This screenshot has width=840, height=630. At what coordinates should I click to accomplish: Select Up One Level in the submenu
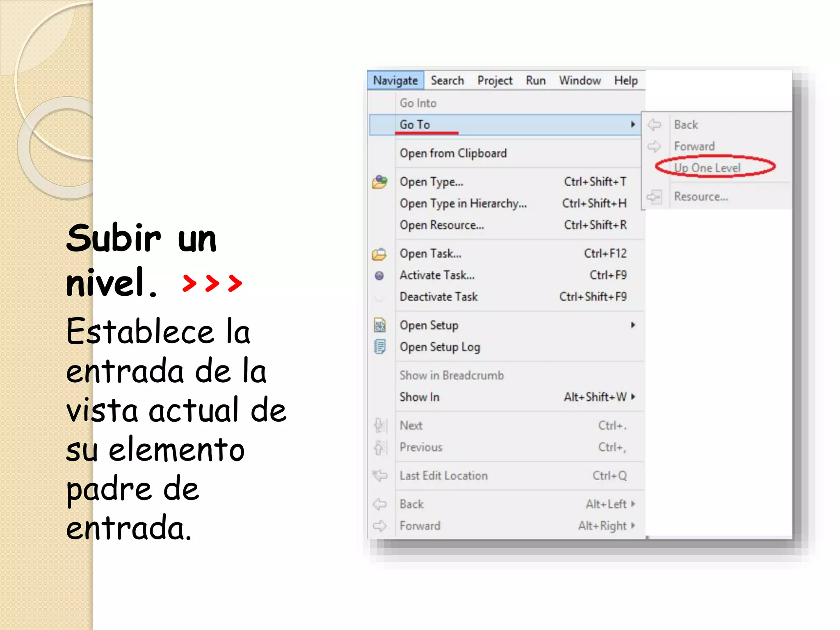tap(708, 168)
